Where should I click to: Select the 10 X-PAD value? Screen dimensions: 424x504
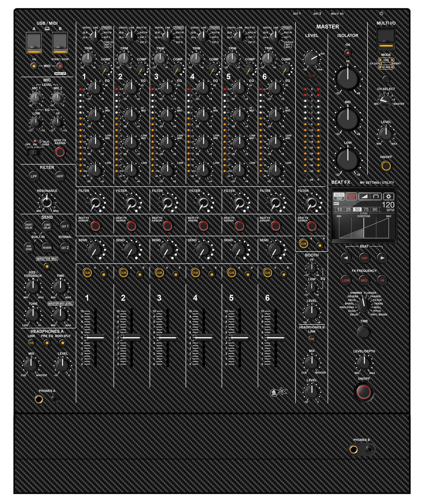click(340, 209)
